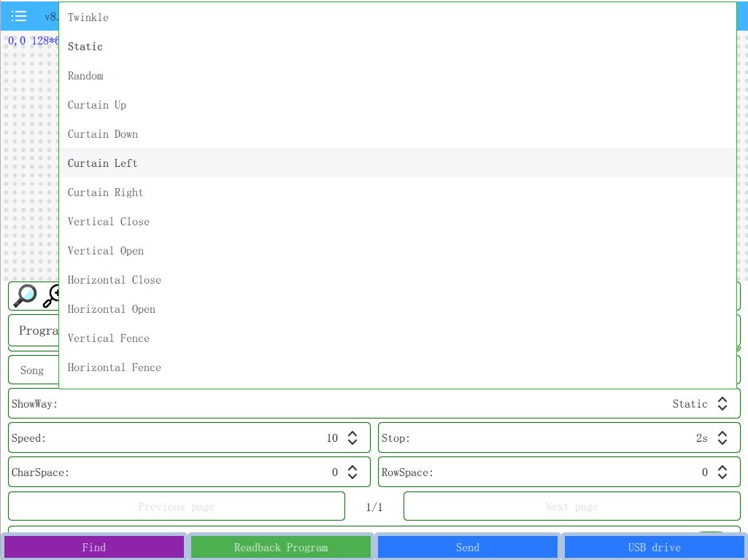
Task: Click the zoom-in magnifier icon
Action: point(51,296)
